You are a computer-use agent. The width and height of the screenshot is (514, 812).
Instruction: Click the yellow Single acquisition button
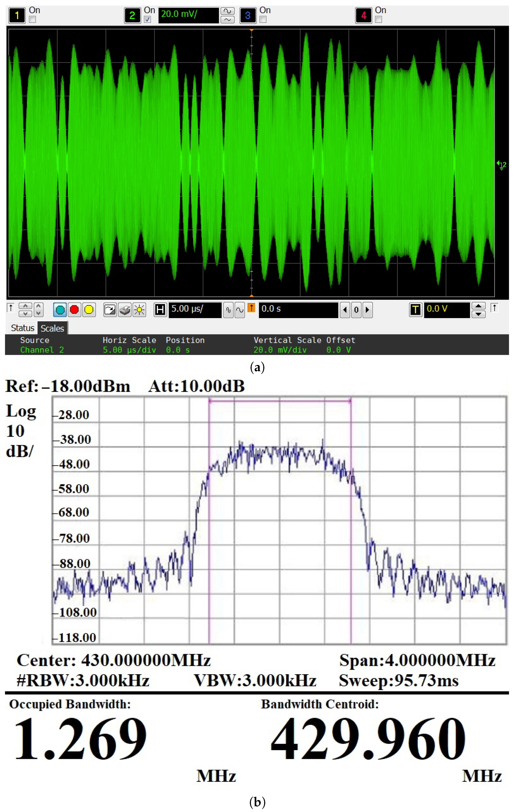pos(89,310)
